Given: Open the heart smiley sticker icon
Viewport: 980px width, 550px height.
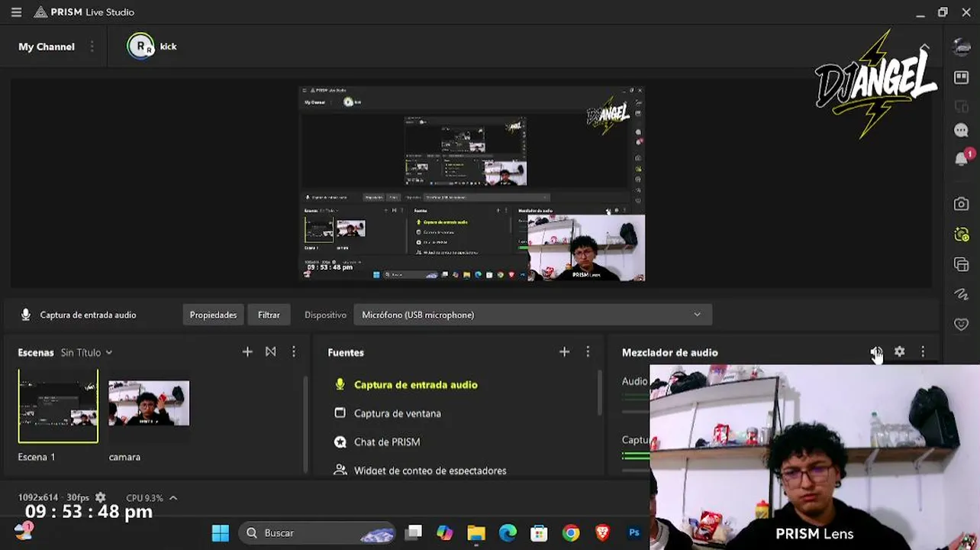Looking at the screenshot, I should coord(962,324).
